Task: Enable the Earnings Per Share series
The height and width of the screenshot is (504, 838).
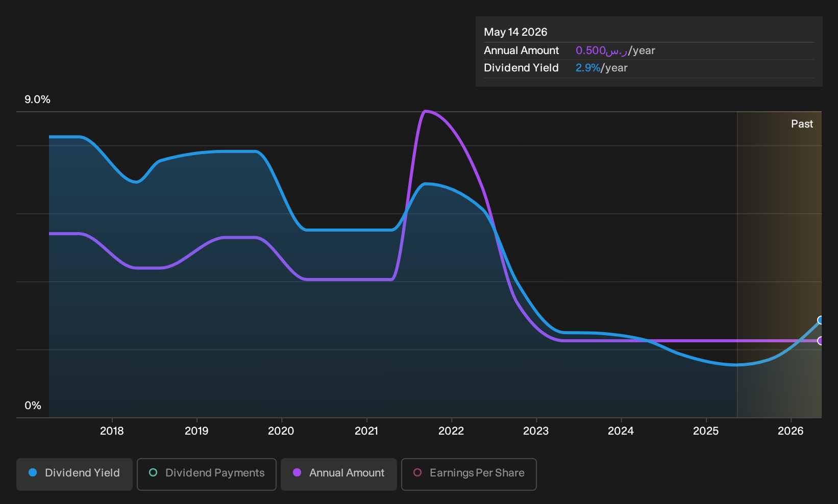Action: pos(469,474)
